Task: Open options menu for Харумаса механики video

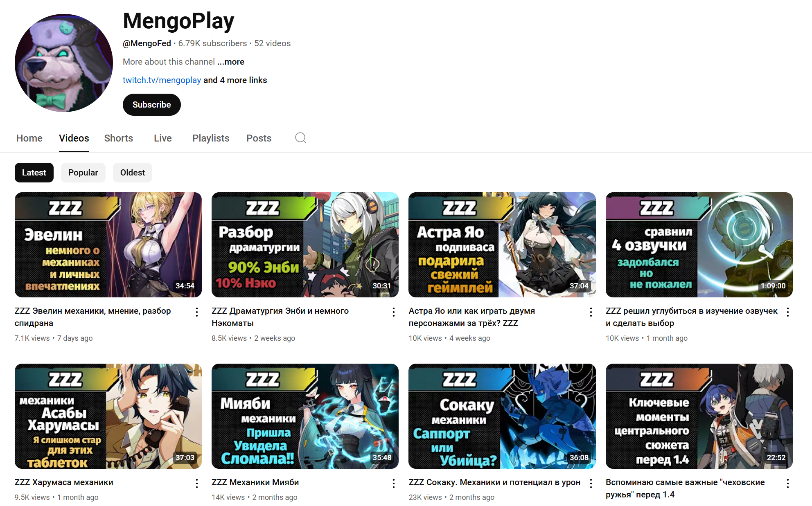Action: tap(197, 484)
